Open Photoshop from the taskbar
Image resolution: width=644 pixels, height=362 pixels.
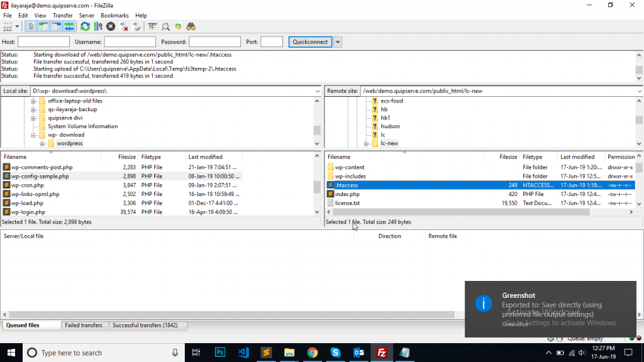click(220, 353)
